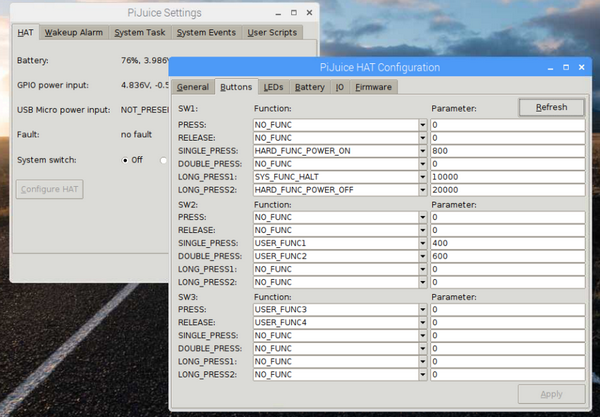Edit SW2 DOUBLE_PRESS parameter field 600
The image size is (600, 417).
coord(508,256)
